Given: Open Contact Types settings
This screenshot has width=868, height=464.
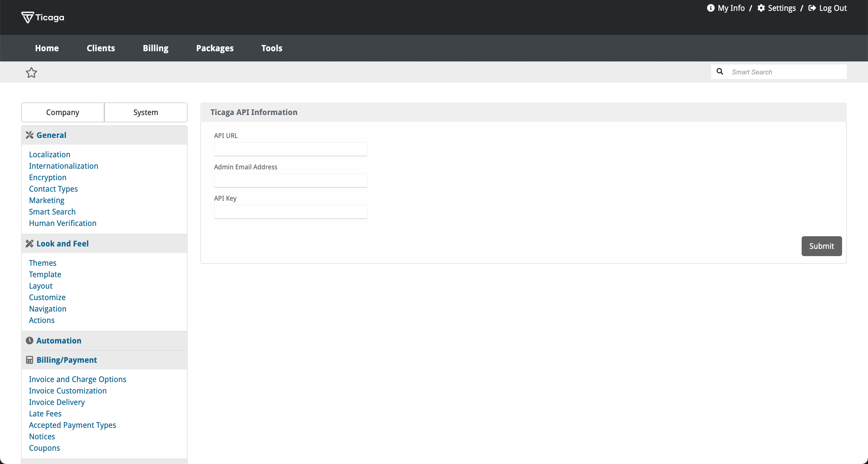Looking at the screenshot, I should click(x=53, y=189).
